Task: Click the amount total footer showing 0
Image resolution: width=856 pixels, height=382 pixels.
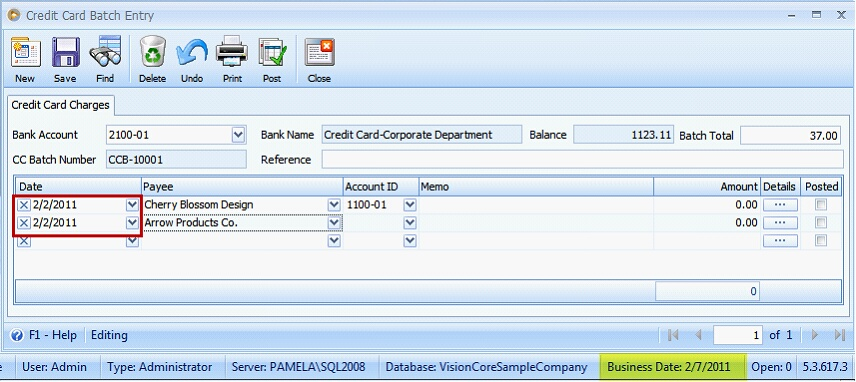Action: [x=708, y=291]
